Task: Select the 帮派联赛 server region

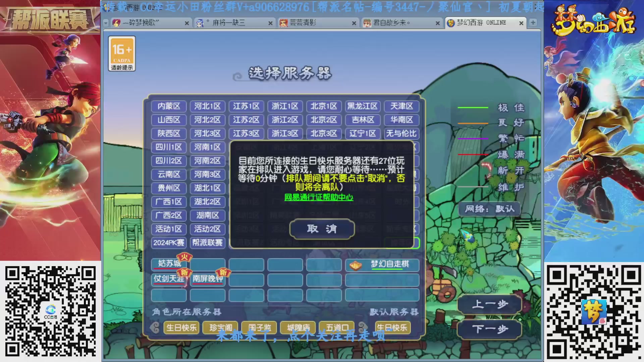Action: click(207, 243)
